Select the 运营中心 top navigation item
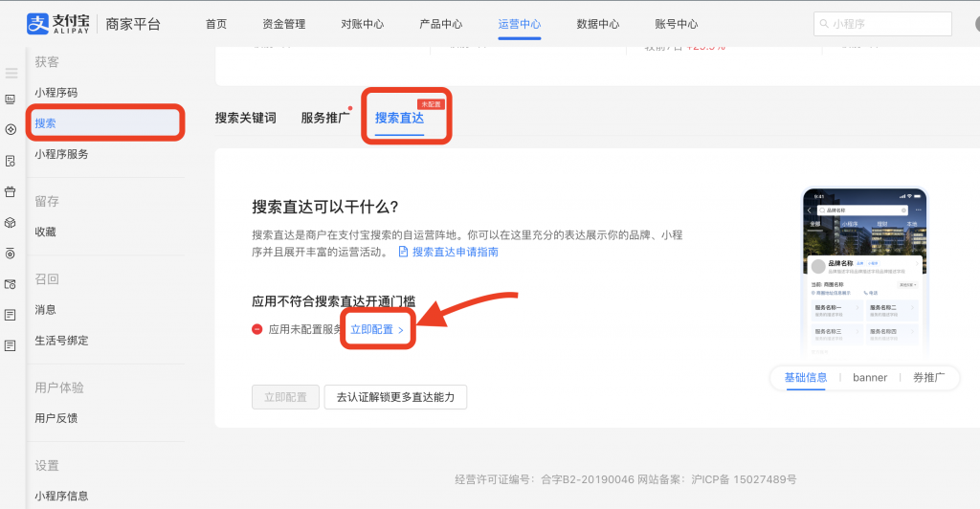This screenshot has width=980, height=509. coord(520,24)
